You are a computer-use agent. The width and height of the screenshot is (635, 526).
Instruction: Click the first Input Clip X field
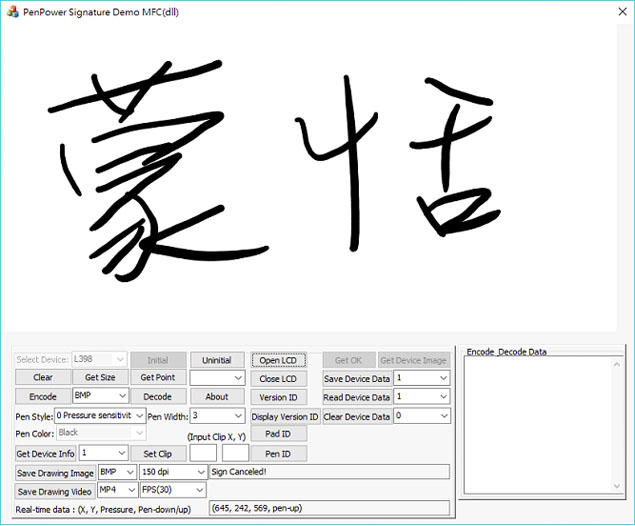click(x=202, y=453)
